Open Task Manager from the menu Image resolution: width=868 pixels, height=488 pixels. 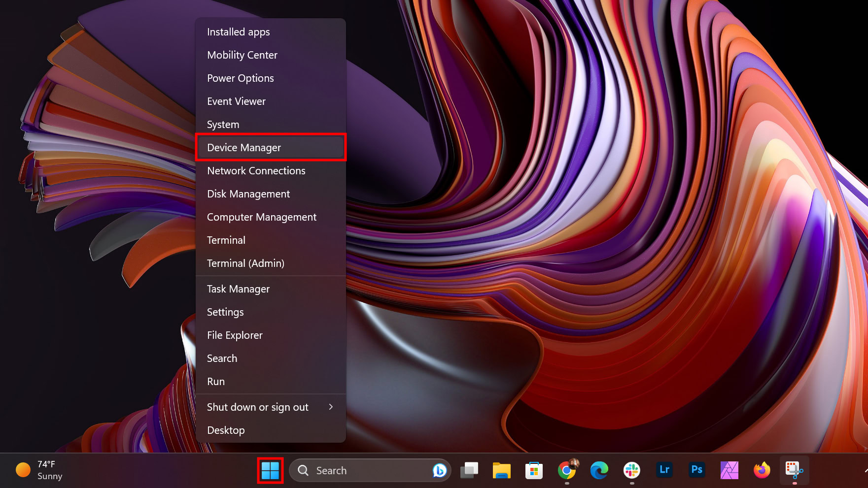(238, 289)
